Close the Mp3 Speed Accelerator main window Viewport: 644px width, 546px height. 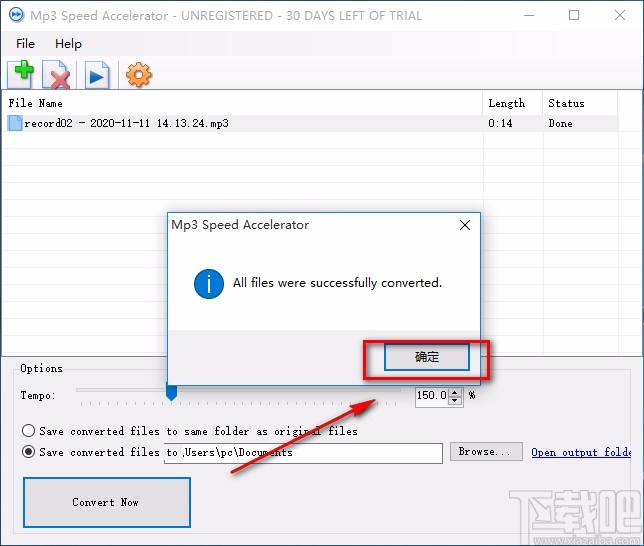620,15
